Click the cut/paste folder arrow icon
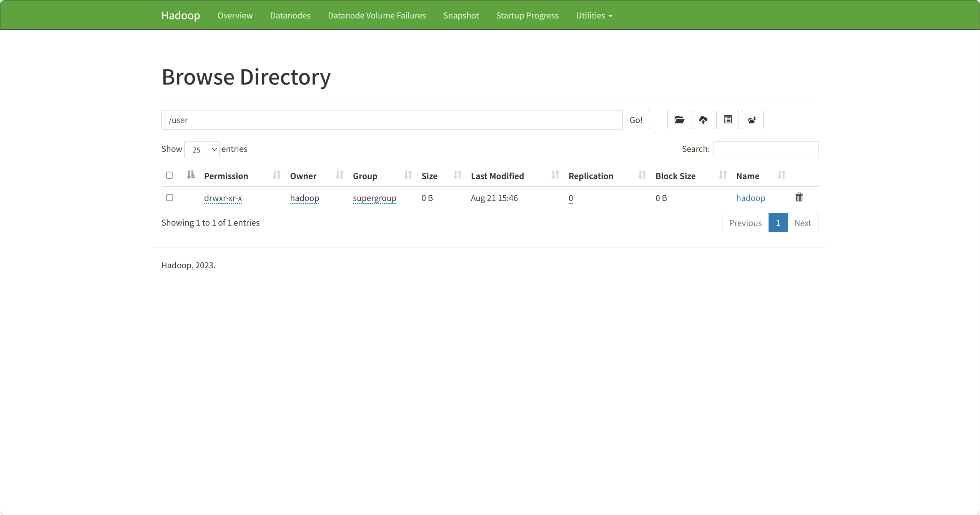This screenshot has width=980, height=515. coord(752,120)
